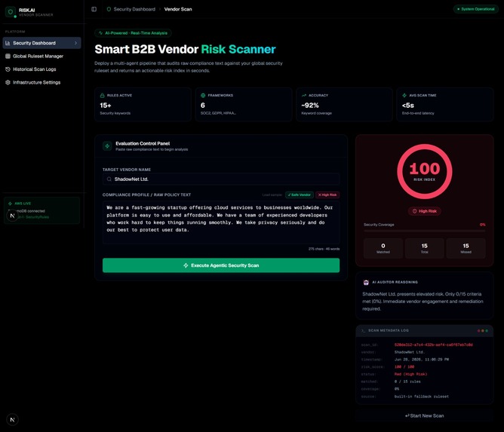Click the 0 Matched stat box
This screenshot has width=504, height=432.
(x=383, y=248)
